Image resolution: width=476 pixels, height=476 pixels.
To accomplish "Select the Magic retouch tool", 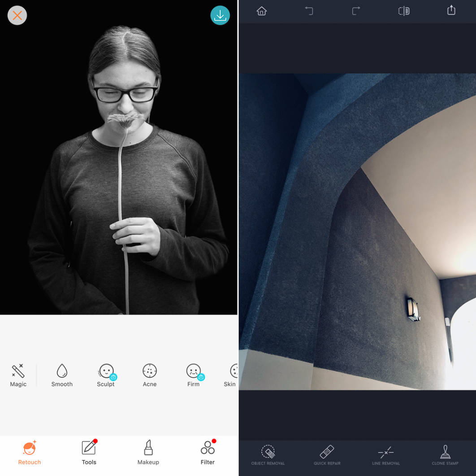I will click(x=18, y=375).
